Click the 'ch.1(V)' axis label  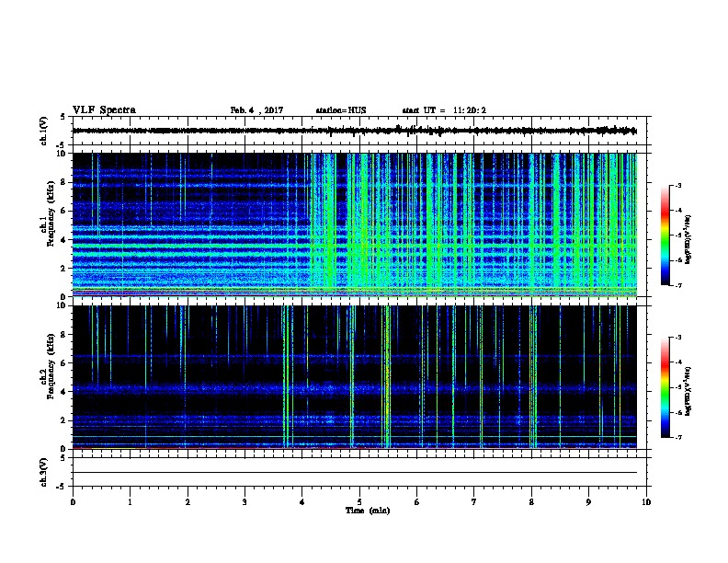tap(44, 131)
